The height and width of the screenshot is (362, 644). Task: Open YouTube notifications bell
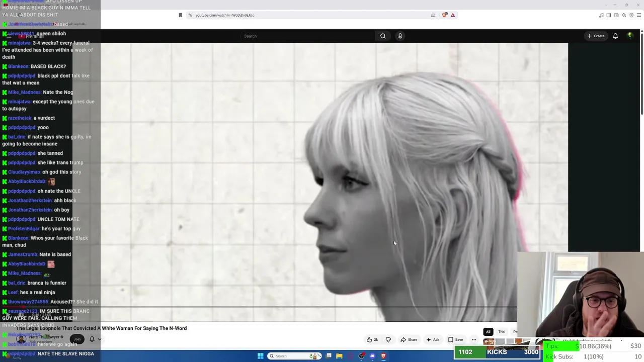tap(615, 36)
